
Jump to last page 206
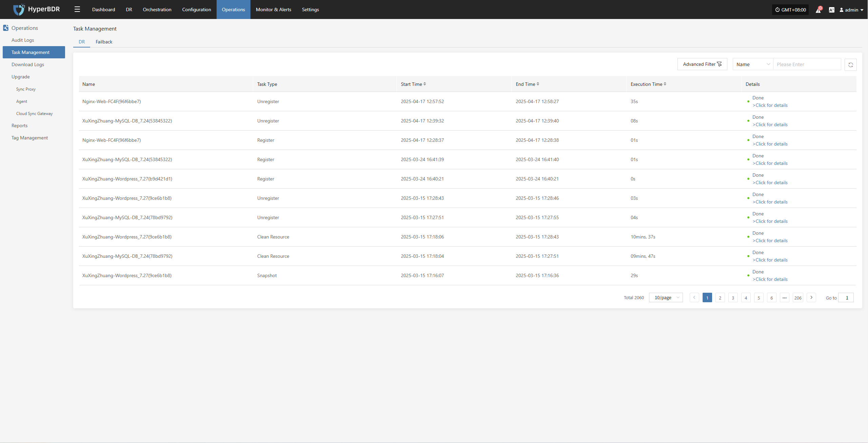[x=798, y=297]
